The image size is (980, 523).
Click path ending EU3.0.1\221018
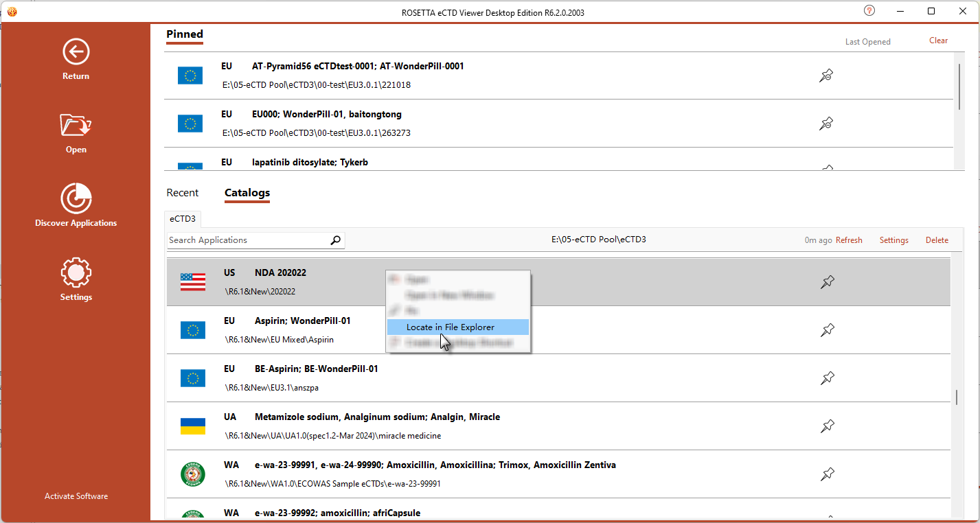point(317,84)
